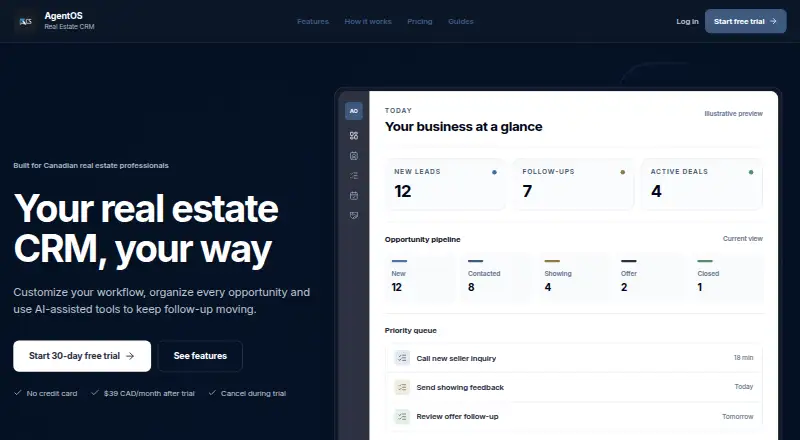The height and width of the screenshot is (440, 800).
Task: Click checklist icon beside Review offer follow-up
Action: tap(402, 416)
